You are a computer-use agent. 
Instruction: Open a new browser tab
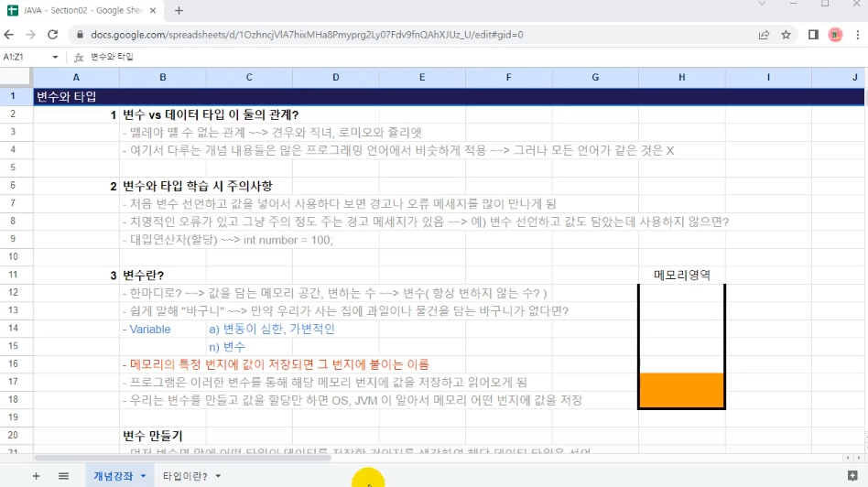click(179, 11)
